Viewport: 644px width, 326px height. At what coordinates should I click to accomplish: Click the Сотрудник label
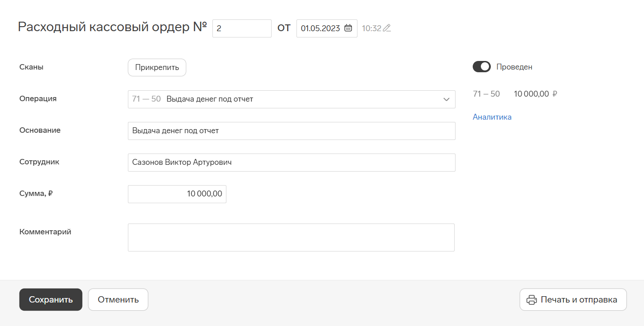[39, 162]
